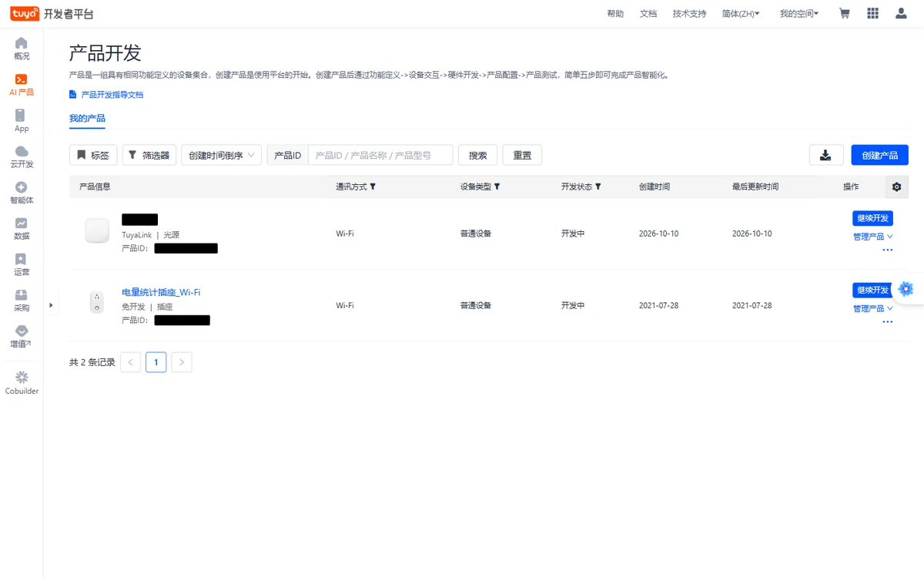Expand 管理产品 for 电量统计插座 product
924x578 pixels.
tap(873, 308)
